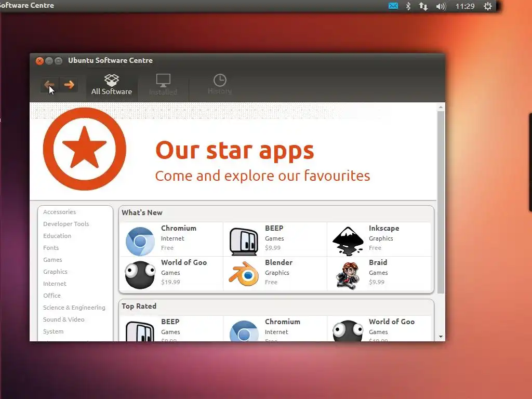This screenshot has width=532, height=399.
Task: Browse the Graphics category
Action: point(55,272)
